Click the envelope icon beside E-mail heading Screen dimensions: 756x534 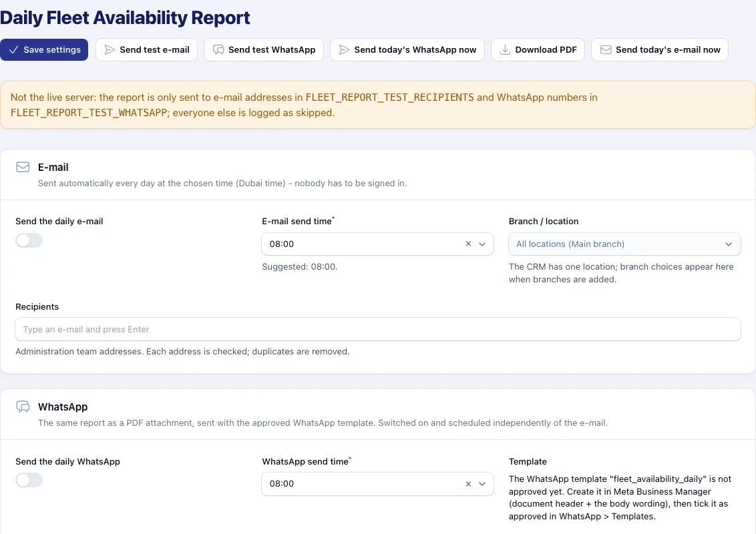point(23,167)
